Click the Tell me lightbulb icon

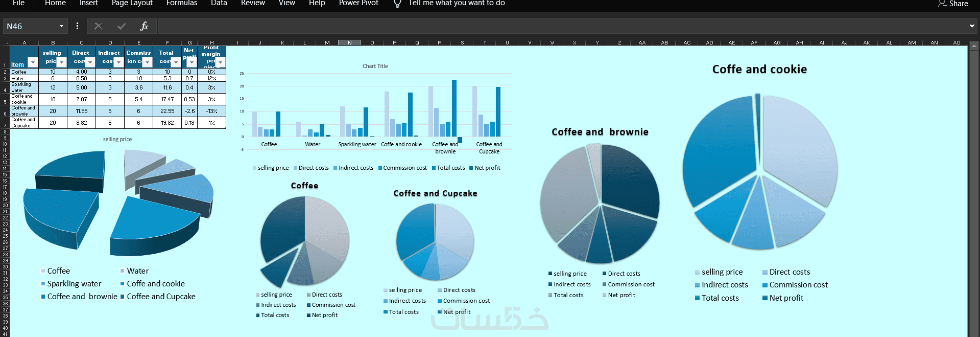click(x=397, y=4)
